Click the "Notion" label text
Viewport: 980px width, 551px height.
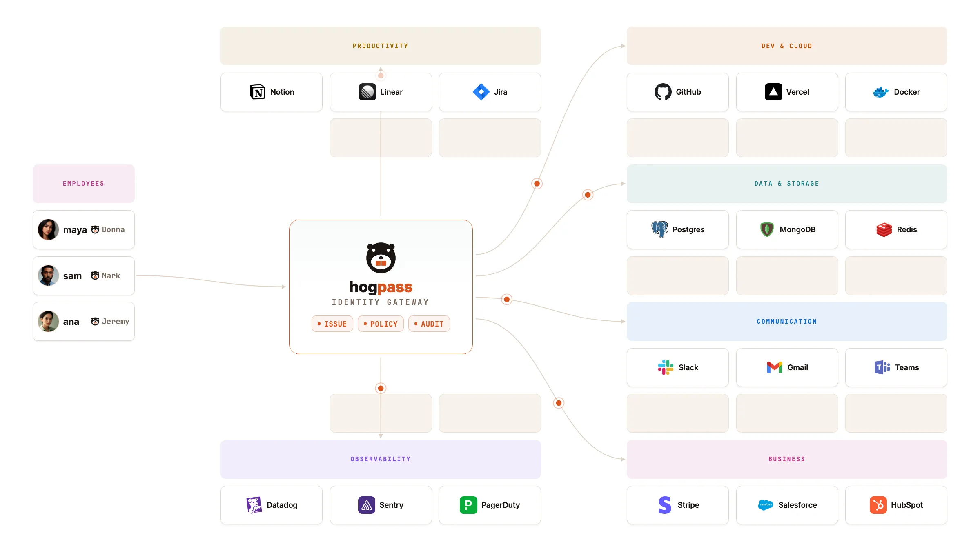pos(282,92)
